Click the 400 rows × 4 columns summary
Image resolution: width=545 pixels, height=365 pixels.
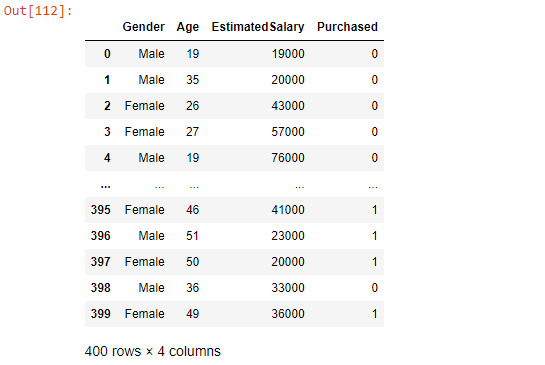[153, 351]
